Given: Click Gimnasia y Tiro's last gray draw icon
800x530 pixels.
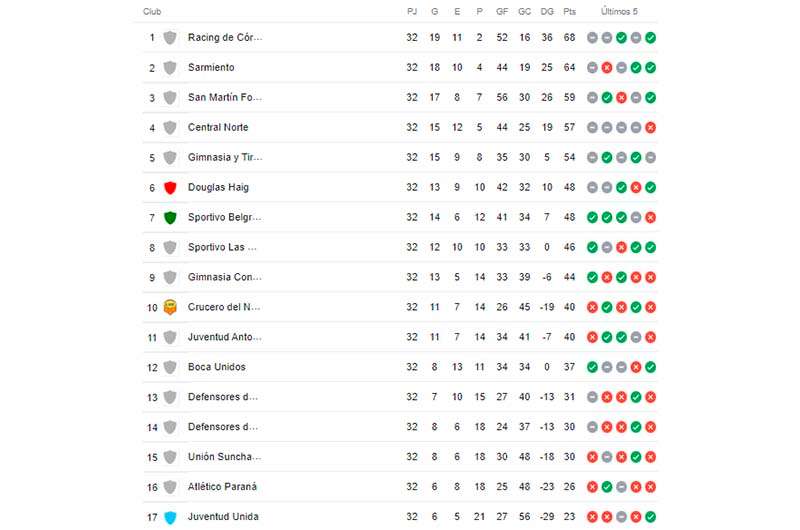Looking at the screenshot, I should 651,158.
